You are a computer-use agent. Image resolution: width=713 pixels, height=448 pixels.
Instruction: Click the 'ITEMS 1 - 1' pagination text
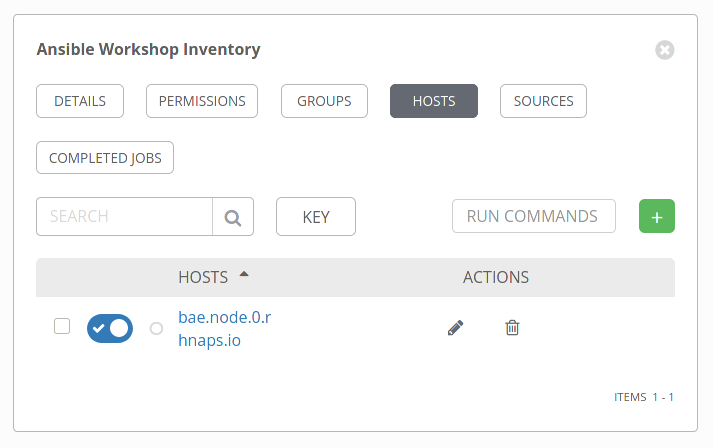coord(643,397)
